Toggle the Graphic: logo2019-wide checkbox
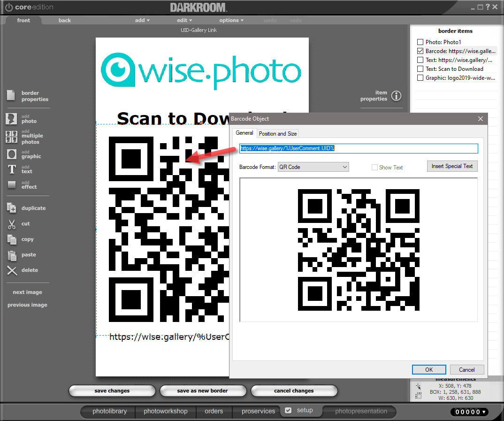 (420, 78)
